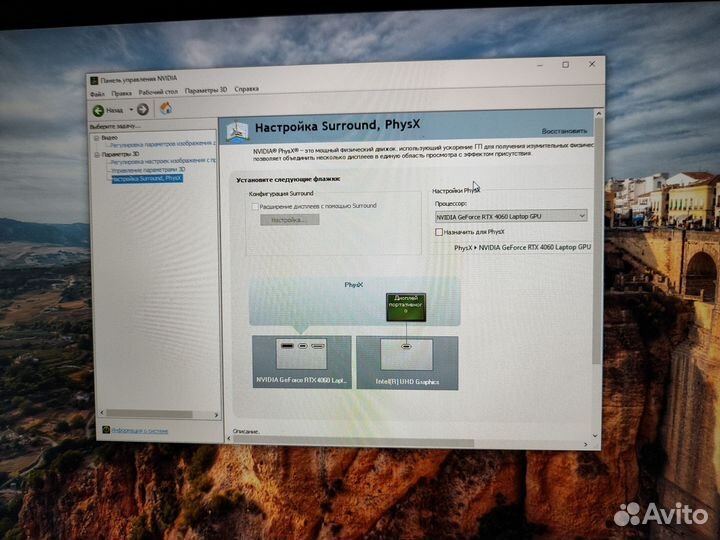This screenshot has width=720, height=540.
Task: Collapse the 'Параметры 3D' tree node
Action: pos(97,154)
